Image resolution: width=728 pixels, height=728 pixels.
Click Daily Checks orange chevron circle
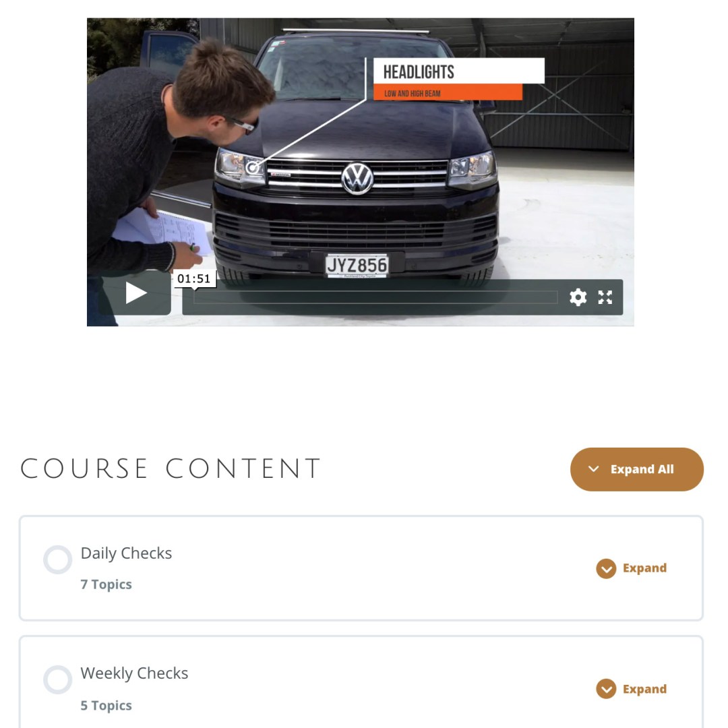[x=606, y=569]
